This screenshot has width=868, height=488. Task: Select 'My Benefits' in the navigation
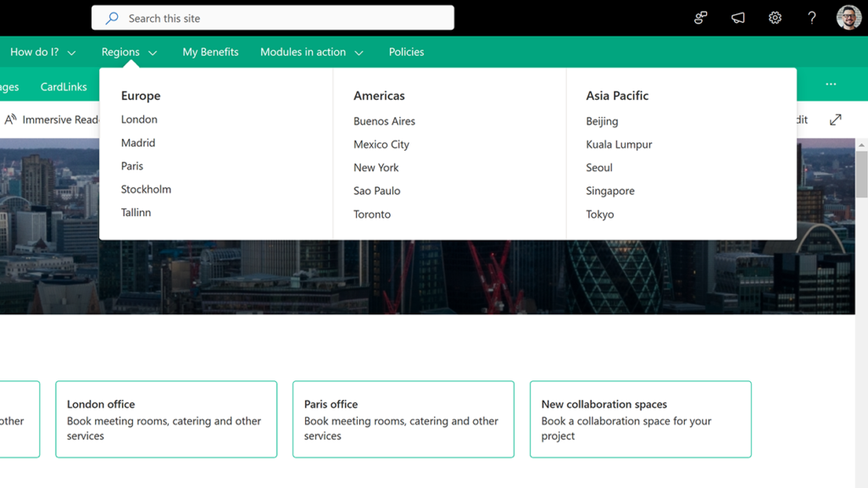pyautogui.click(x=210, y=52)
